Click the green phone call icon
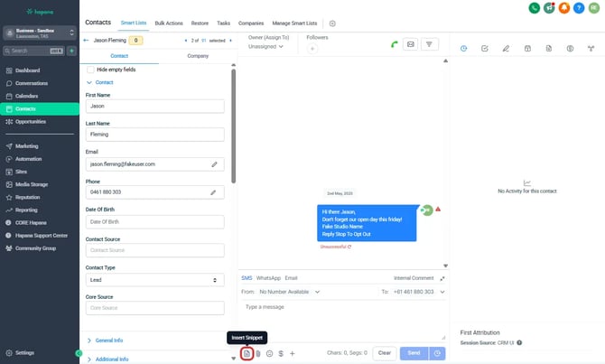The width and height of the screenshot is (605, 364). tap(394, 43)
